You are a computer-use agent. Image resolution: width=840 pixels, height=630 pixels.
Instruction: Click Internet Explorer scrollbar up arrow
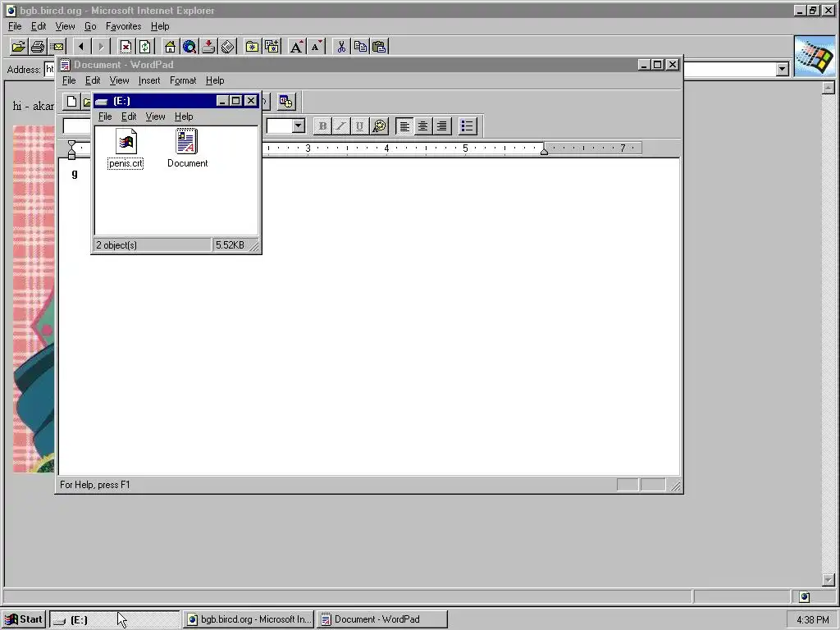click(x=829, y=88)
